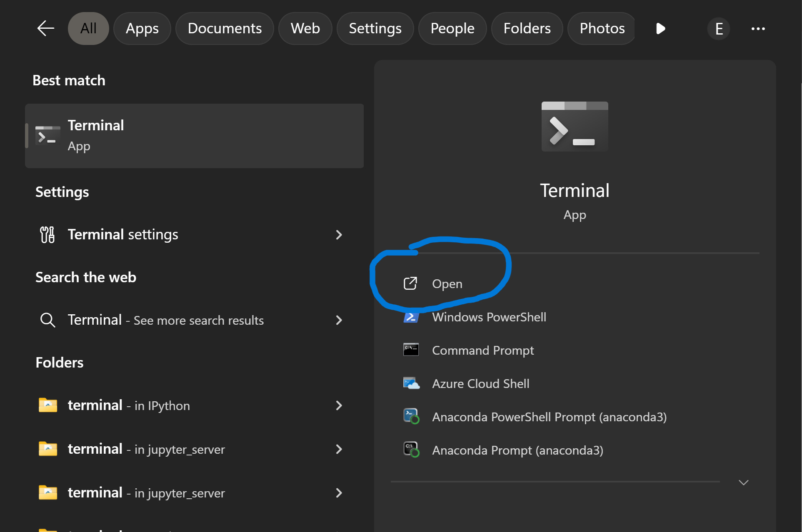Click the Azure Cloud Shell icon
This screenshot has width=802, height=532.
tap(411, 383)
